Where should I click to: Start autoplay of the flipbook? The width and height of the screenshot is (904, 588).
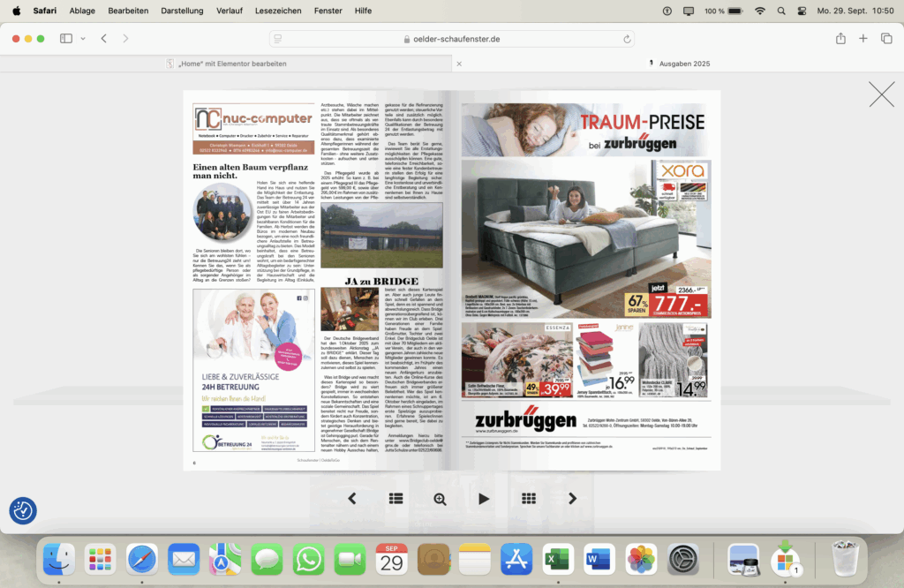484,499
